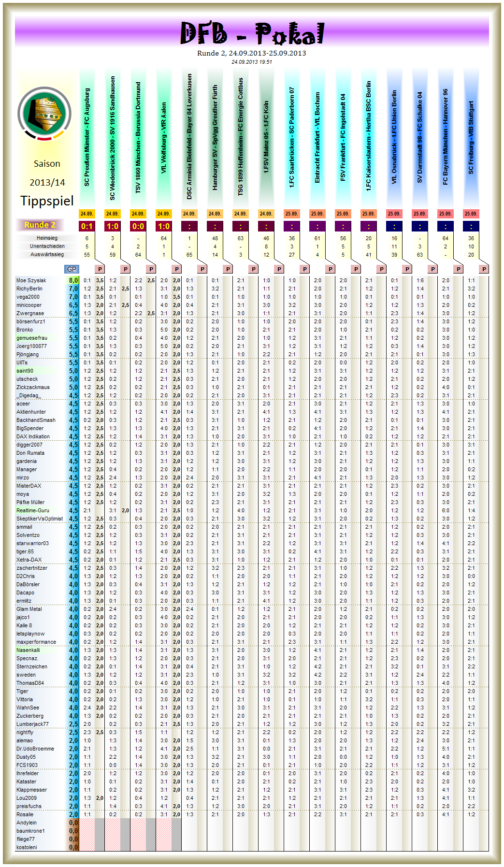504x867 pixels.
Task: Select player name minicooper
Action: click(29, 305)
